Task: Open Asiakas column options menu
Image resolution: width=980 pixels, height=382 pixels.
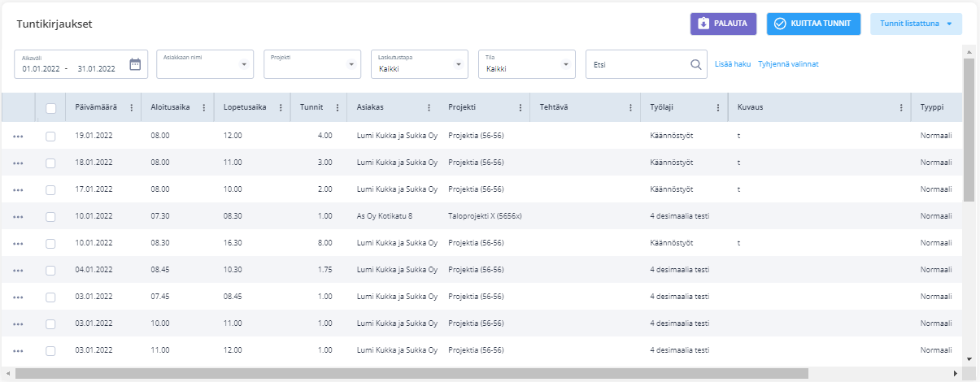Action: tap(429, 108)
